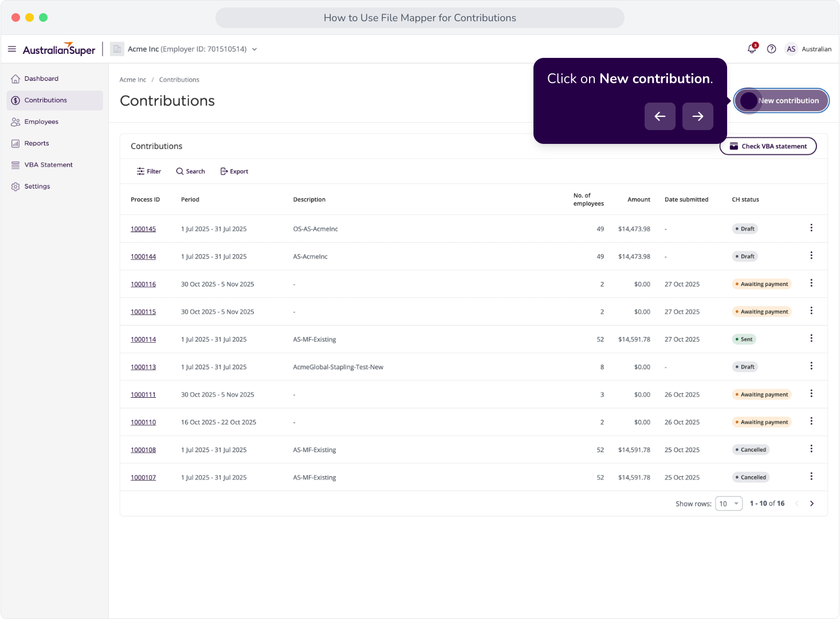Click the Process ID column header
This screenshot has height=619, width=840.
(146, 199)
